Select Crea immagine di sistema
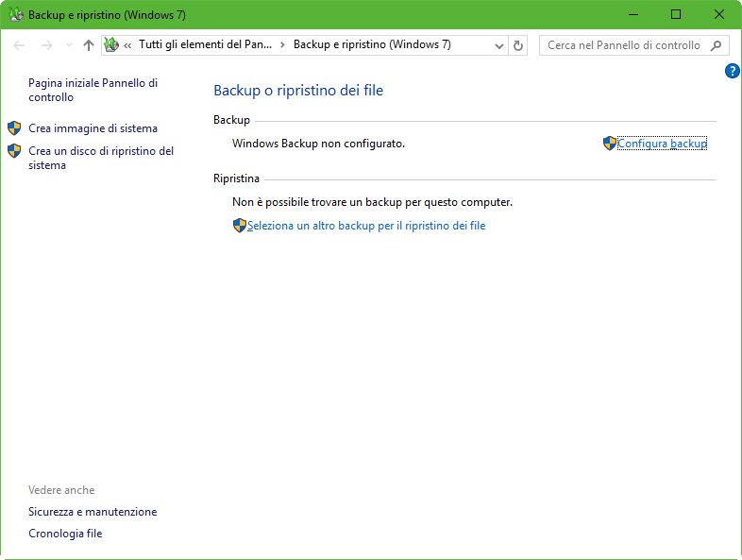This screenshot has width=742, height=560. pyautogui.click(x=93, y=128)
